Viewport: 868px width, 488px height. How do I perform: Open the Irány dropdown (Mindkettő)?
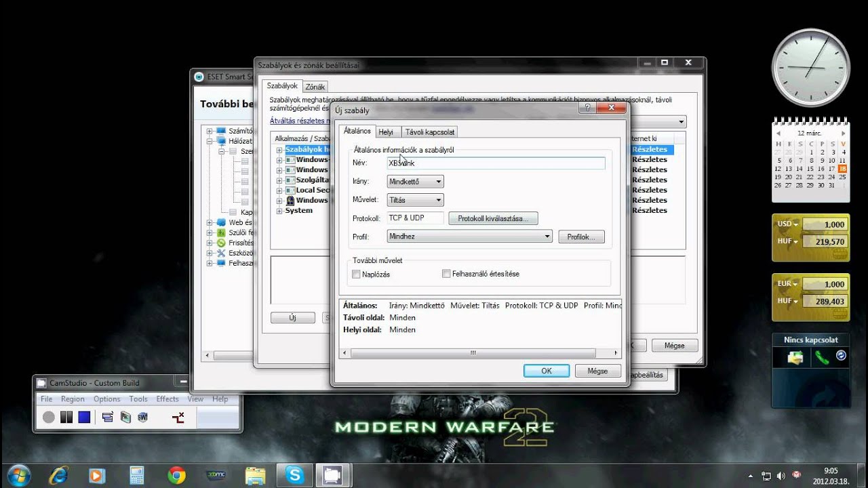[x=415, y=182]
